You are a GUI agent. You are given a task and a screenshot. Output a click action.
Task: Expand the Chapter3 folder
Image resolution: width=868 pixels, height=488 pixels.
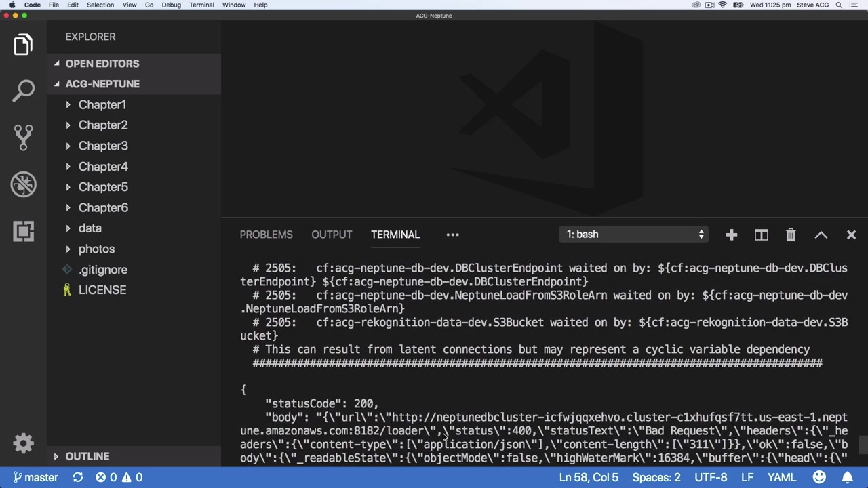coord(134,146)
